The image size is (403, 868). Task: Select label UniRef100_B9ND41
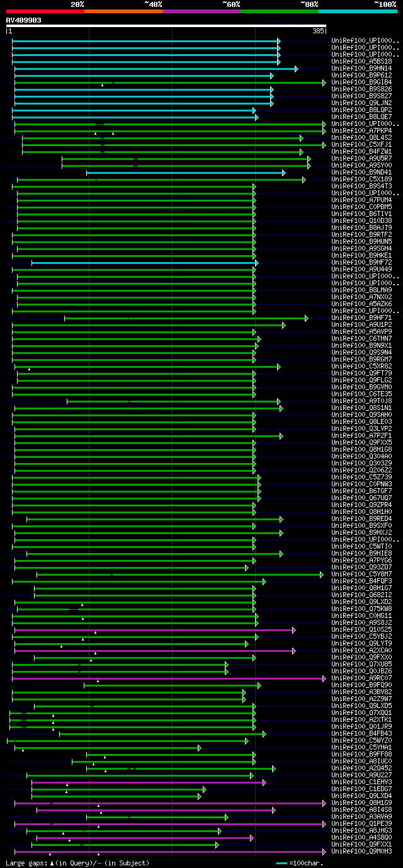coord(363,173)
